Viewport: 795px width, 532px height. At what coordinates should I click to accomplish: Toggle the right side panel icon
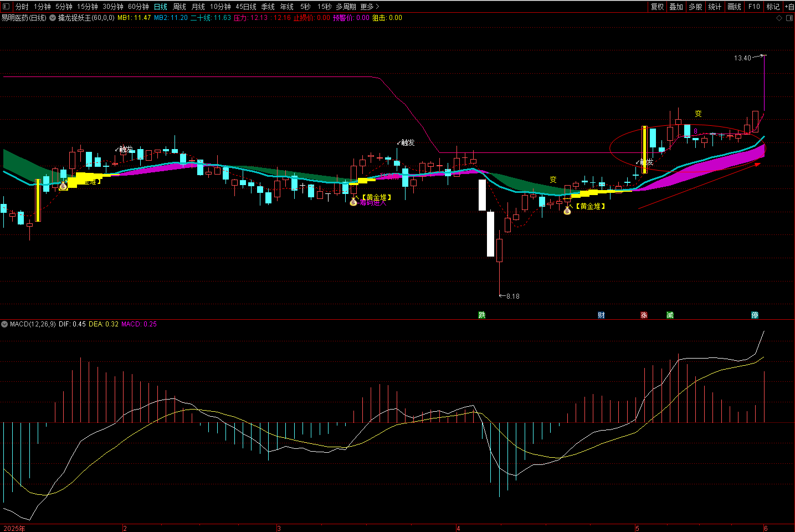pos(789,18)
